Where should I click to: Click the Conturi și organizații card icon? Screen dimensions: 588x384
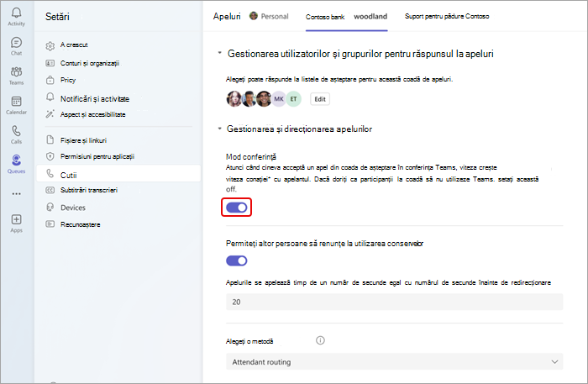[50, 63]
